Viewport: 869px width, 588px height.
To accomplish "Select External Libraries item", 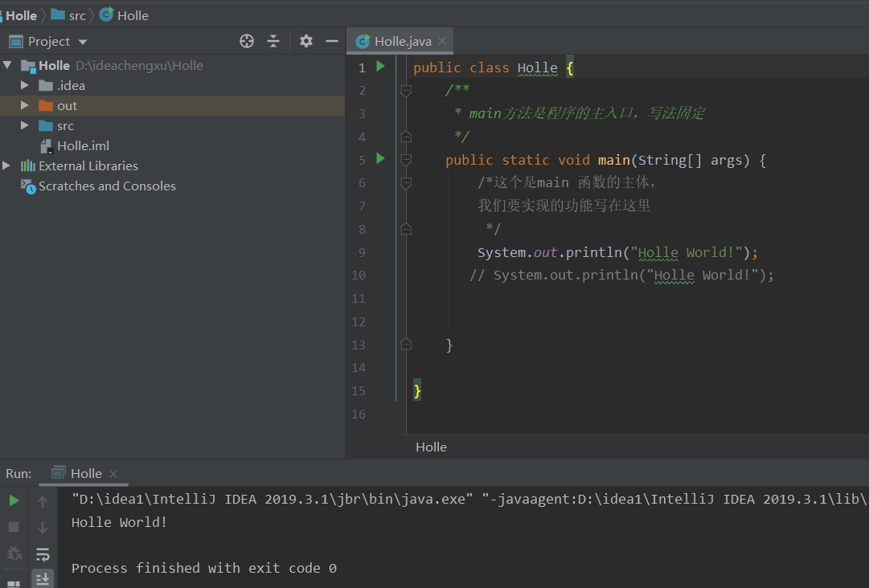I will pos(88,166).
